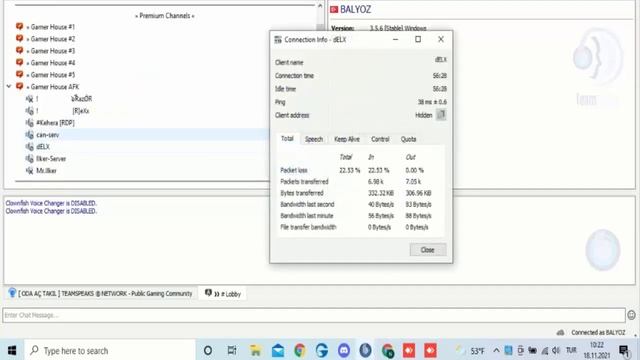This screenshot has width=640, height=360.
Task: Click the Packet loss total value 22.53 %
Action: pos(349,170)
